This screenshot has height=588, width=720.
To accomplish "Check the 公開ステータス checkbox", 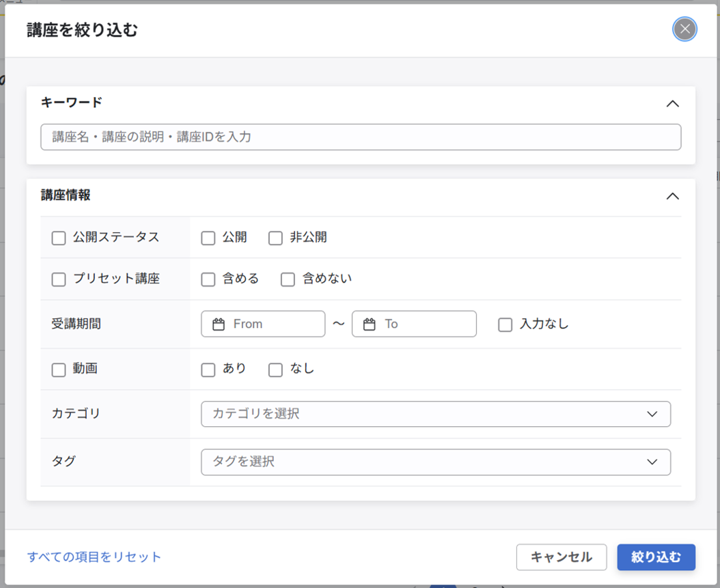I will [x=59, y=238].
